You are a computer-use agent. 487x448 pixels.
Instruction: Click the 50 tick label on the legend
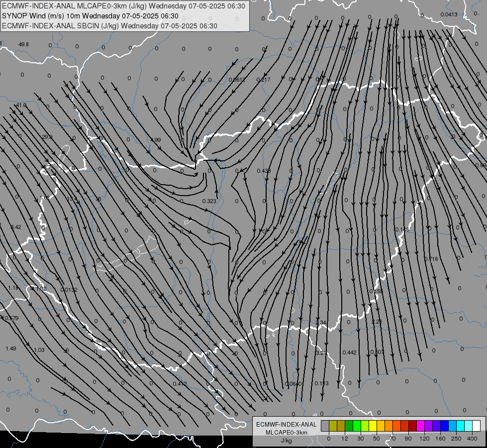[377, 439]
